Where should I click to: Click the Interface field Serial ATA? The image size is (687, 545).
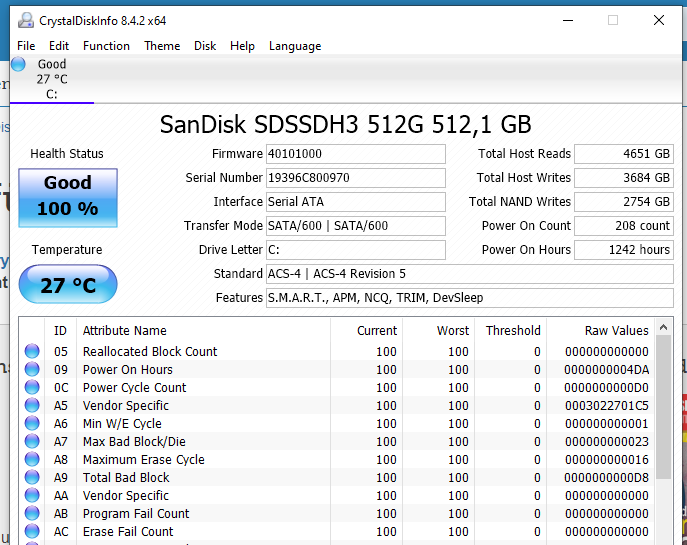356,202
